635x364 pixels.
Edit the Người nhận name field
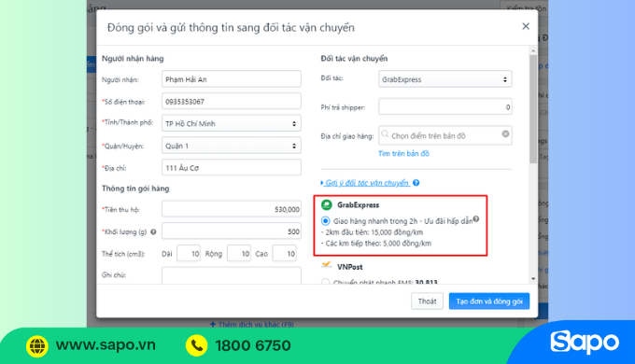(232, 79)
